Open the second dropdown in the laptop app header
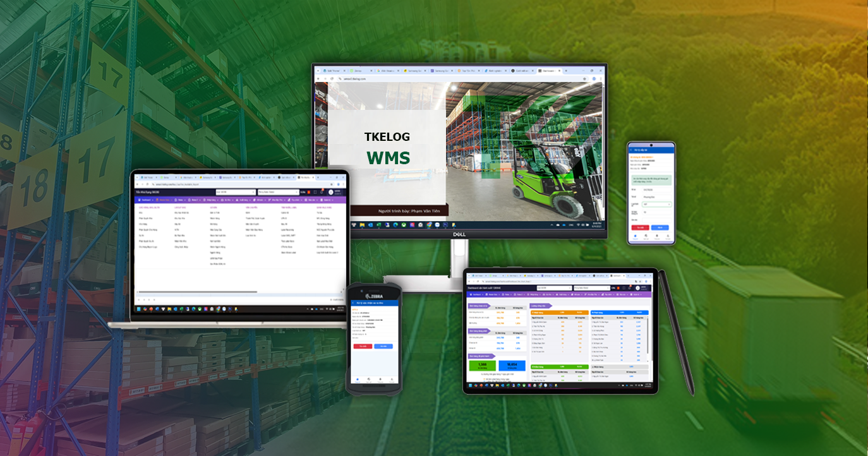Screen dimensions: 868x456 (279, 192)
